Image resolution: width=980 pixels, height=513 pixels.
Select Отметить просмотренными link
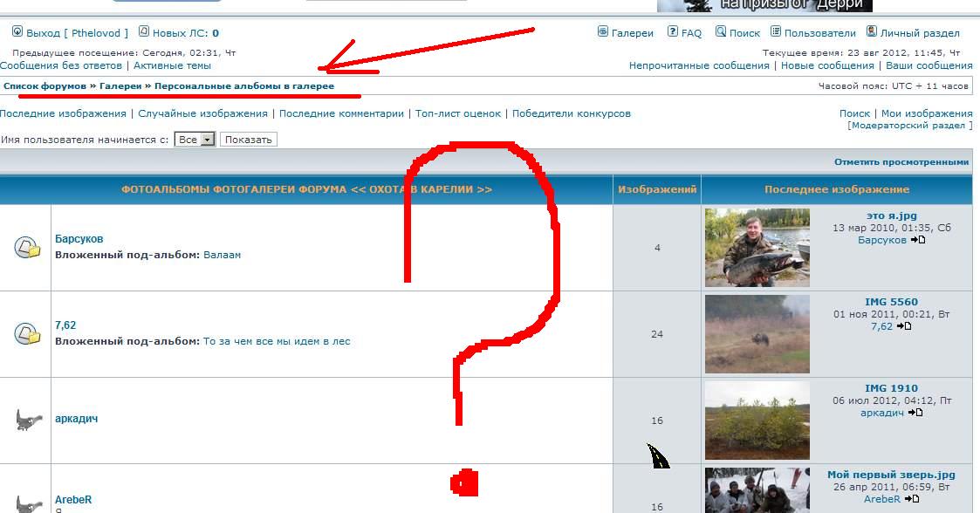pos(901,162)
